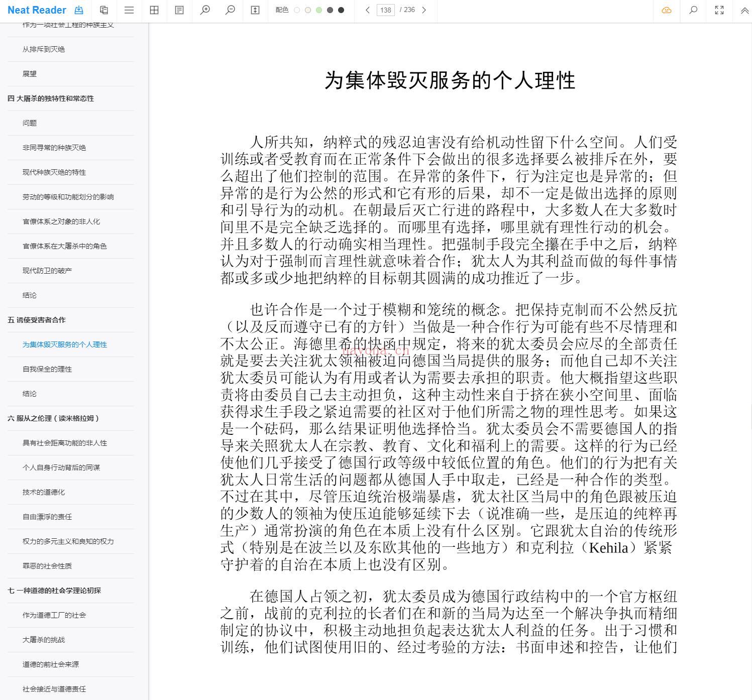Select highlighted chapter 为集体毁灭服务的个人理性
This screenshot has height=700, width=752.
pyautogui.click(x=65, y=344)
